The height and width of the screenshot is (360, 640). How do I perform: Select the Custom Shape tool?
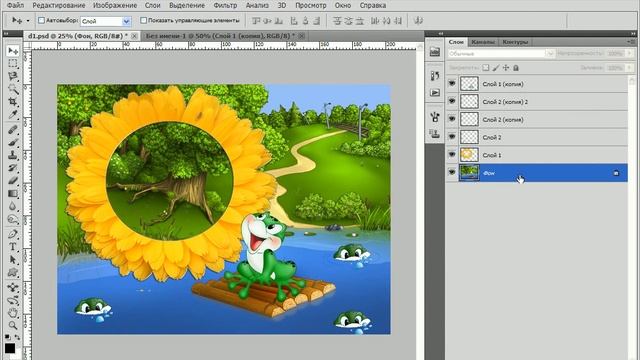(13, 272)
